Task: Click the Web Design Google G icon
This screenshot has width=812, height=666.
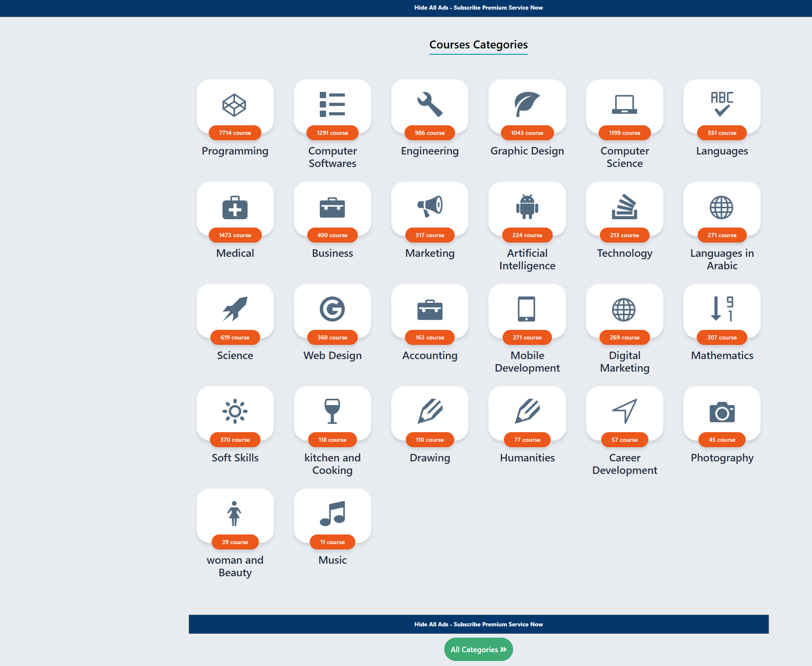Action: (332, 309)
